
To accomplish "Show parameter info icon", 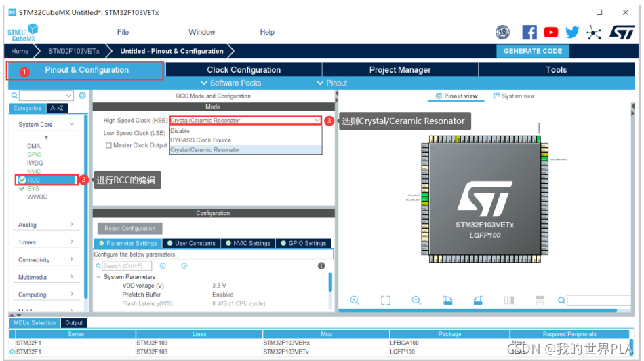I will (x=321, y=266).
